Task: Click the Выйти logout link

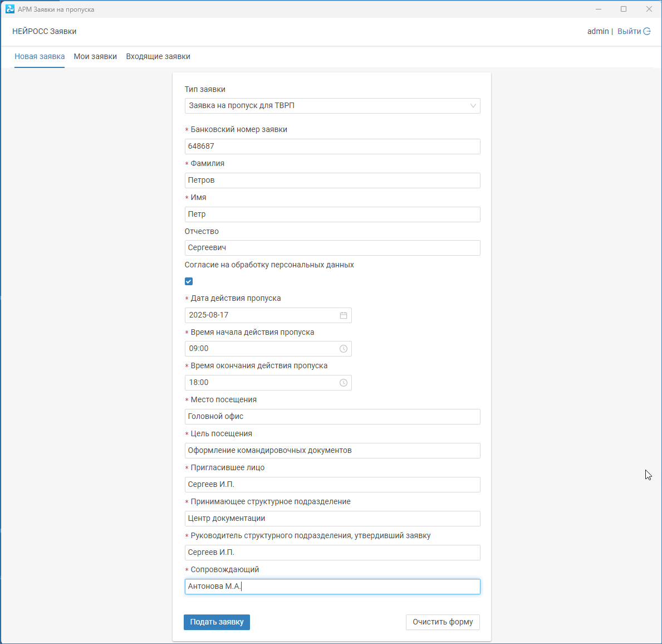Action: click(x=629, y=32)
